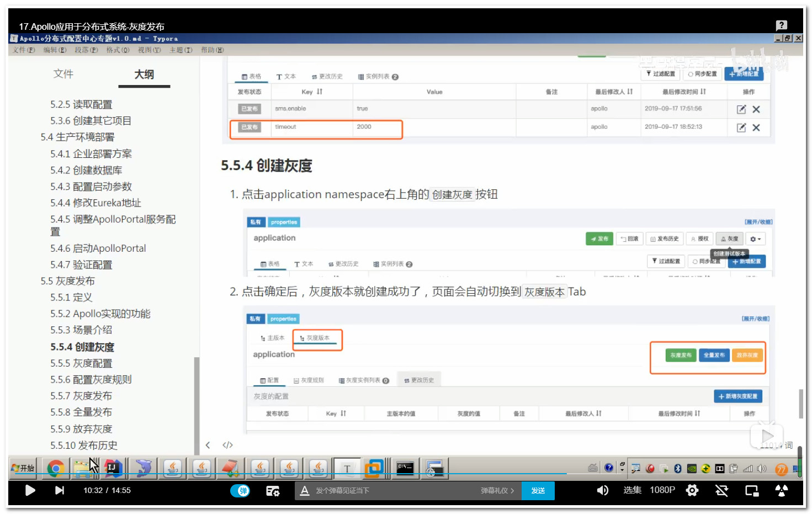812x514 pixels.
Task: Switch to Typora 'T' in the taskbar
Action: point(347,468)
